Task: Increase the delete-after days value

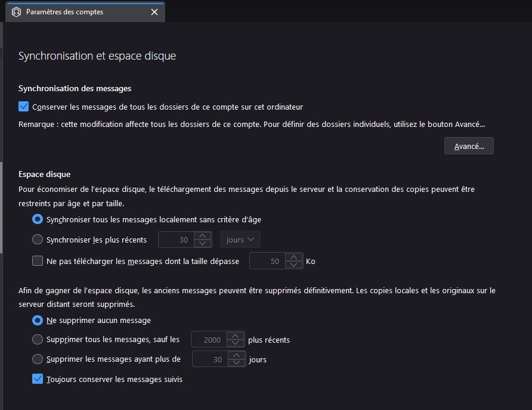Action: click(237, 356)
